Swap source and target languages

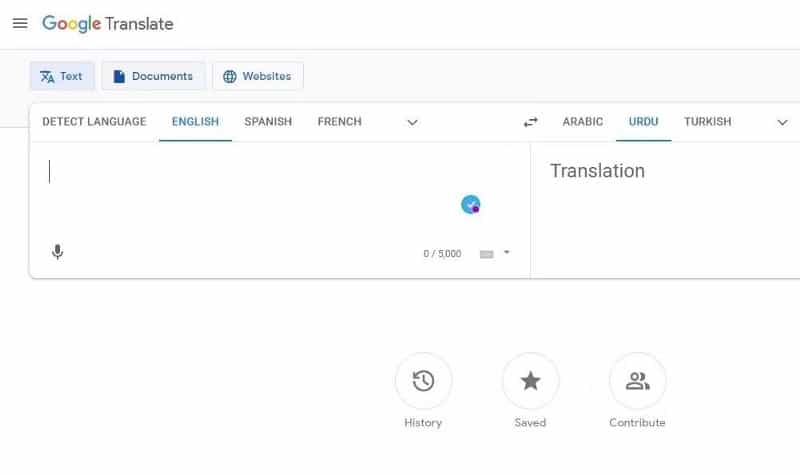pyautogui.click(x=531, y=122)
